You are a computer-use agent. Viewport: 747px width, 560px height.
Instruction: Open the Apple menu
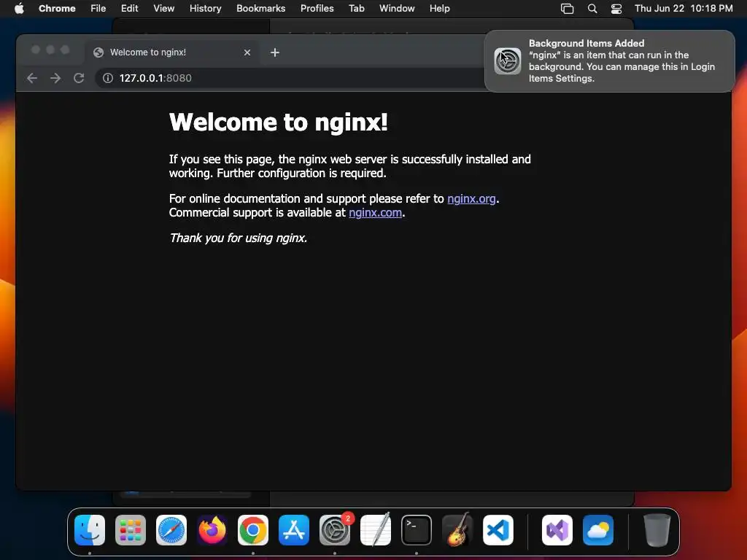[19, 9]
